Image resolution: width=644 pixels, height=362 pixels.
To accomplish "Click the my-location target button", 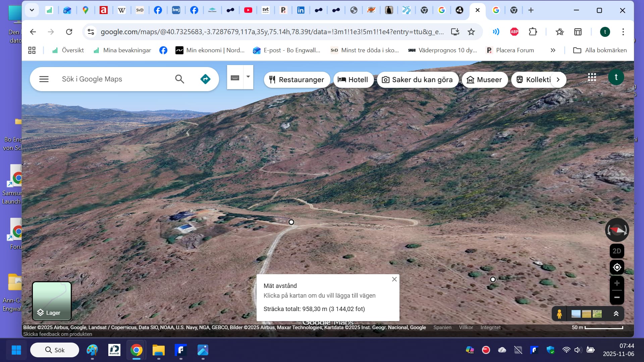I will coord(616,267).
